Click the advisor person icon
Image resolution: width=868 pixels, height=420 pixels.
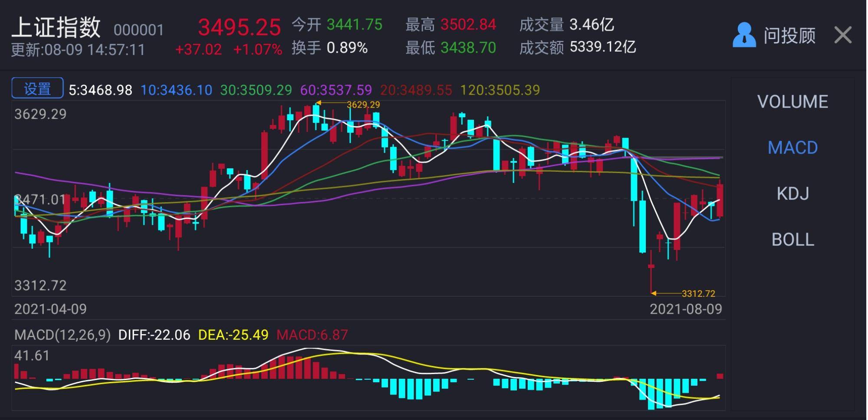click(744, 35)
